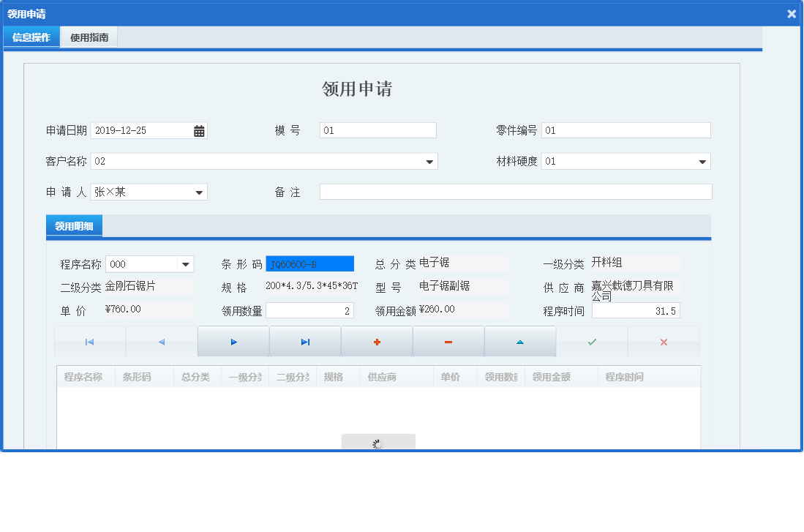Confirm changes with green checkmark icon
804x532 pixels.
click(x=592, y=342)
